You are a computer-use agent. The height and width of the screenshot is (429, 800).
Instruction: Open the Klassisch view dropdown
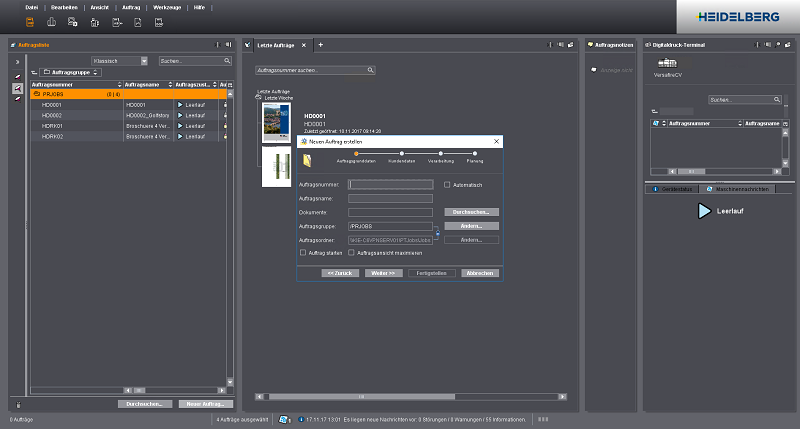144,61
